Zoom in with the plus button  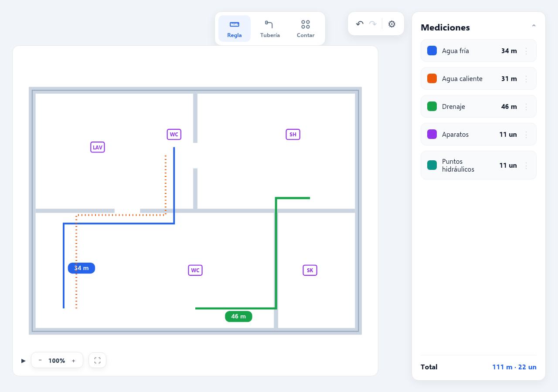coord(73,361)
